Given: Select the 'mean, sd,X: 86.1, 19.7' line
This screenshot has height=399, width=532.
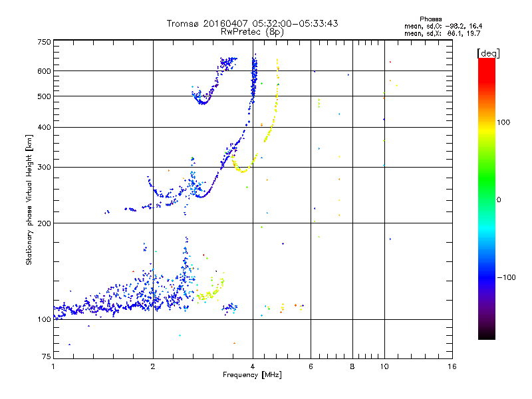Looking at the screenshot, I should pos(442,33).
